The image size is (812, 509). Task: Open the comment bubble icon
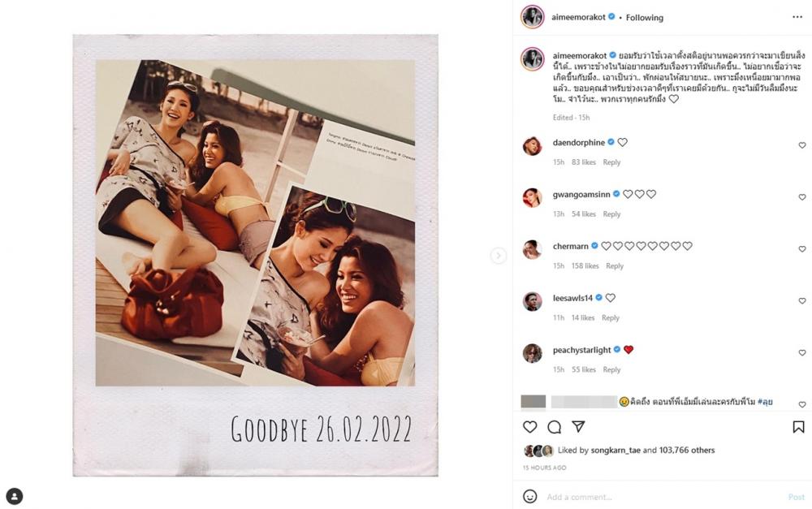(x=554, y=427)
